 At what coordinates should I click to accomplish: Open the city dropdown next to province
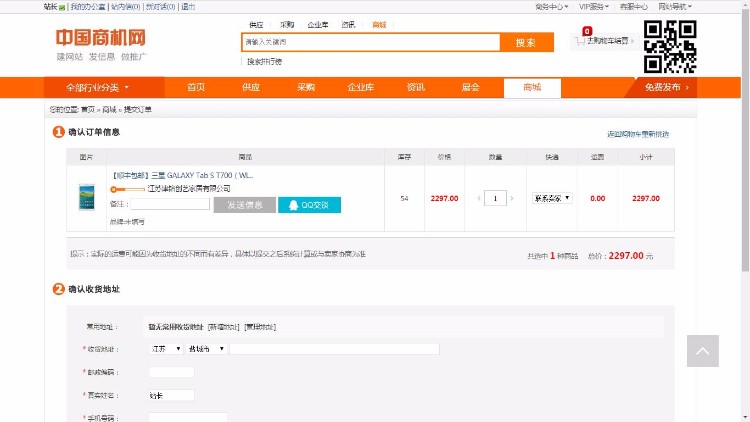coord(206,349)
